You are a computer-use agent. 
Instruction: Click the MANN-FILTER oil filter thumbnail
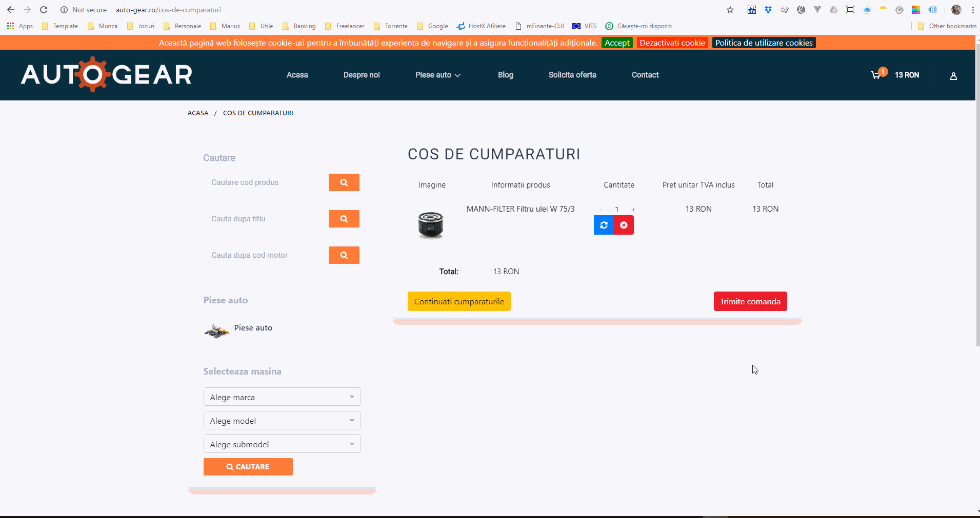431,225
